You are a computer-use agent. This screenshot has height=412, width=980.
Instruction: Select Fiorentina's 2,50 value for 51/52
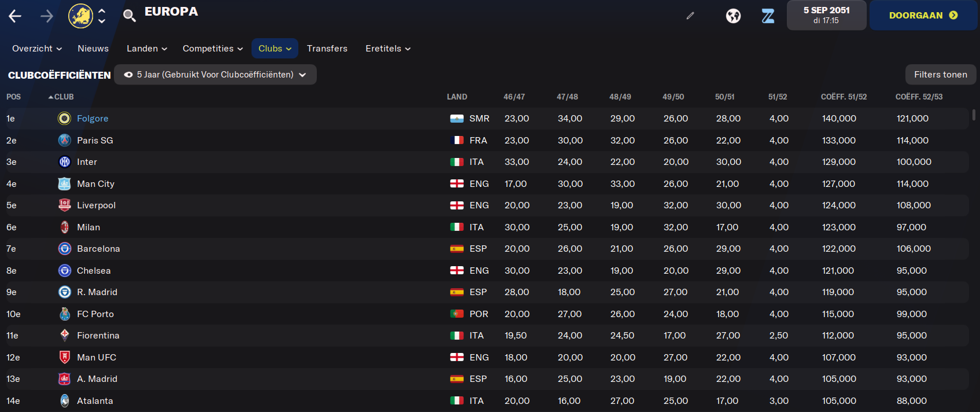(x=779, y=336)
